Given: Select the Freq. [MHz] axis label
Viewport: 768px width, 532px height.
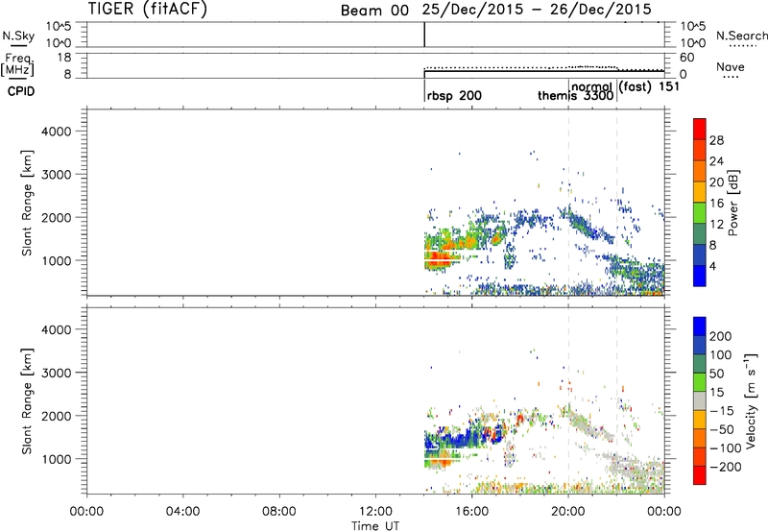Looking at the screenshot, I should (17, 64).
